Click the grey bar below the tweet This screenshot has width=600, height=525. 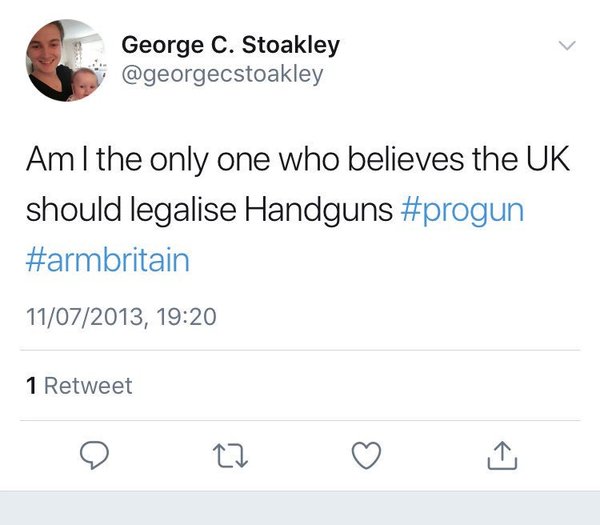pos(300,508)
